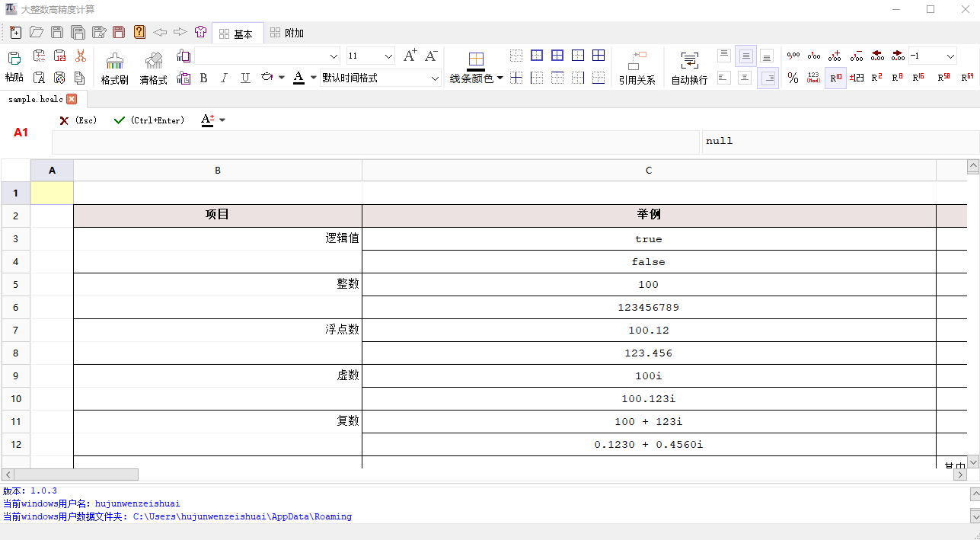Select the R64 radix icon
The image size is (980, 540).
tap(967, 78)
